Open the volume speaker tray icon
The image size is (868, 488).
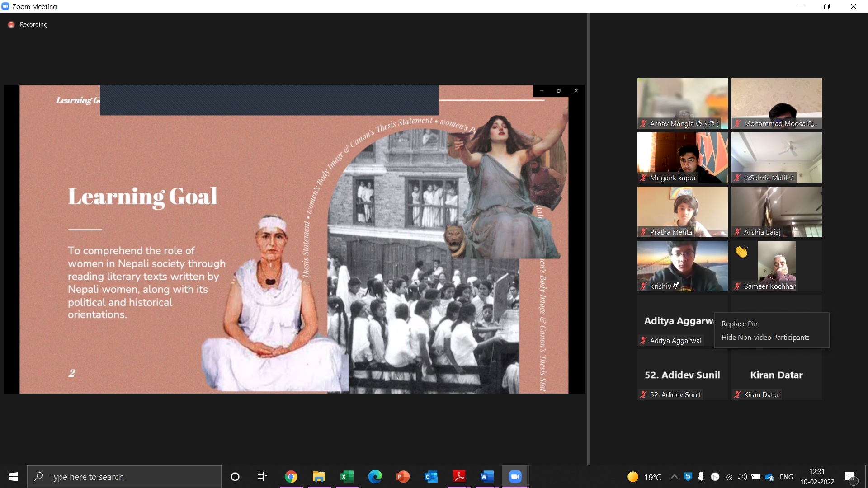point(742,477)
